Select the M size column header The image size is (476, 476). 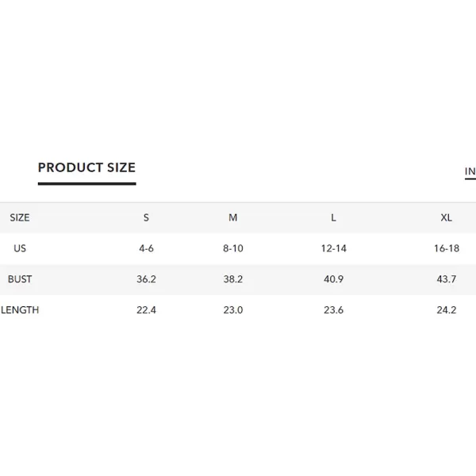[232, 217]
